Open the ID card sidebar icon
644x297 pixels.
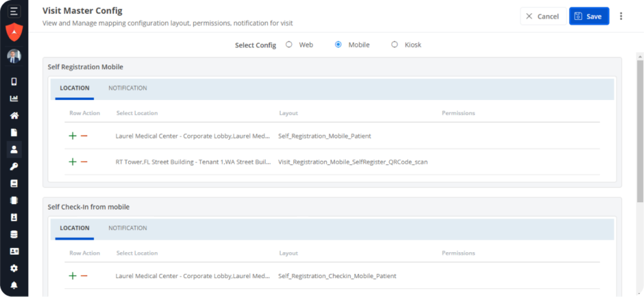pos(14,251)
